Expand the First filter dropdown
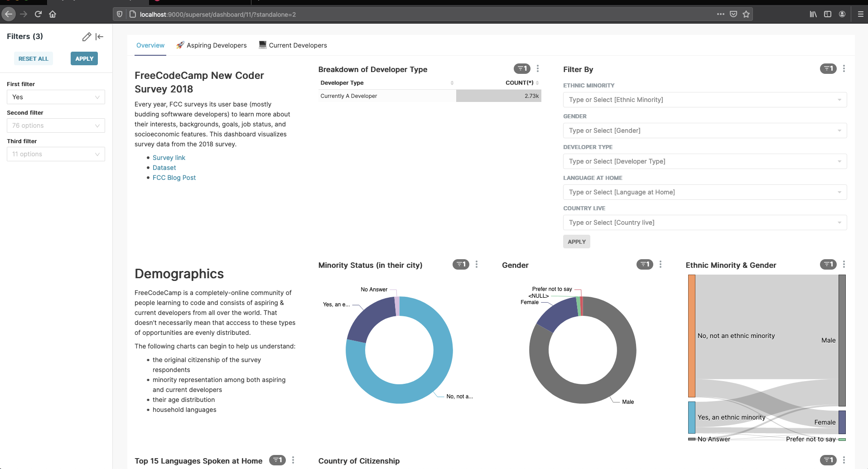Image resolution: width=868 pixels, height=469 pixels. coord(56,97)
